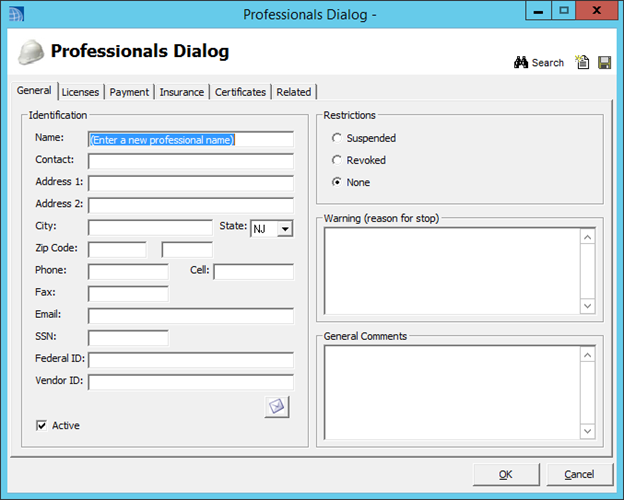Switch to the General tab

click(34, 90)
